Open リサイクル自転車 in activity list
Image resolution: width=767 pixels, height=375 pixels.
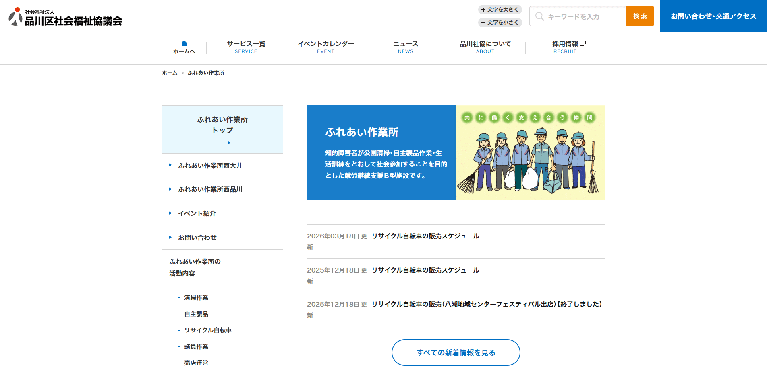[x=207, y=331]
